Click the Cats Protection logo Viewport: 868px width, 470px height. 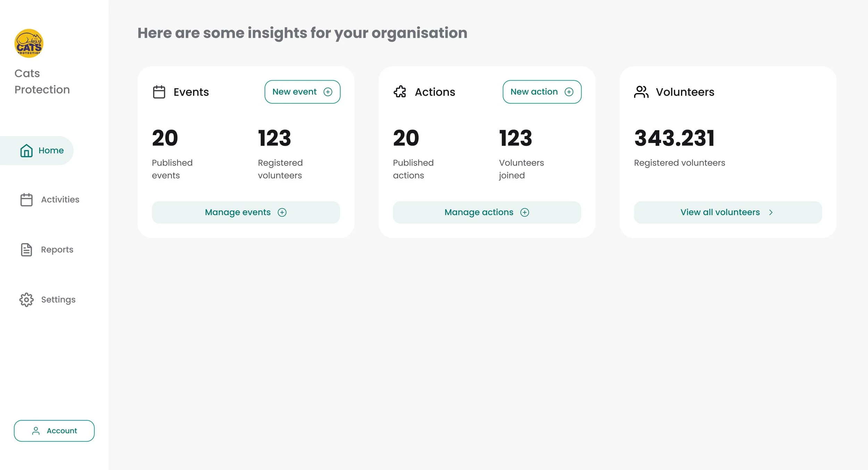pyautogui.click(x=29, y=43)
